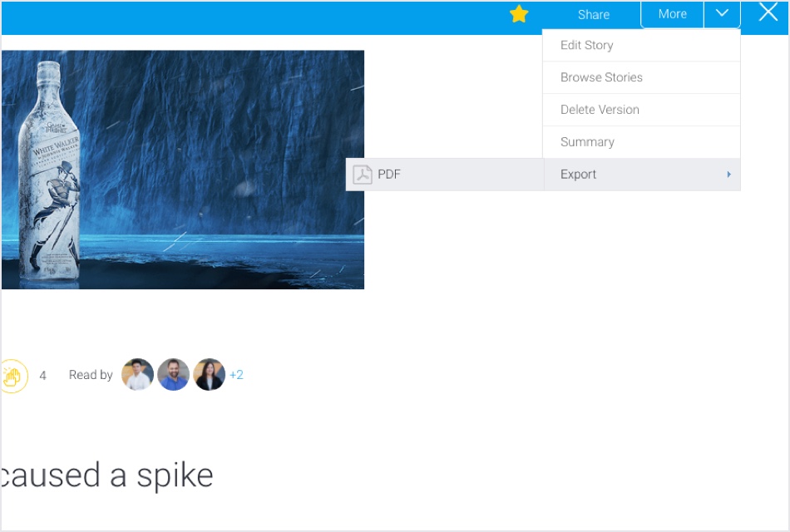Open the Share option
The height and width of the screenshot is (532, 790).
[x=594, y=15]
